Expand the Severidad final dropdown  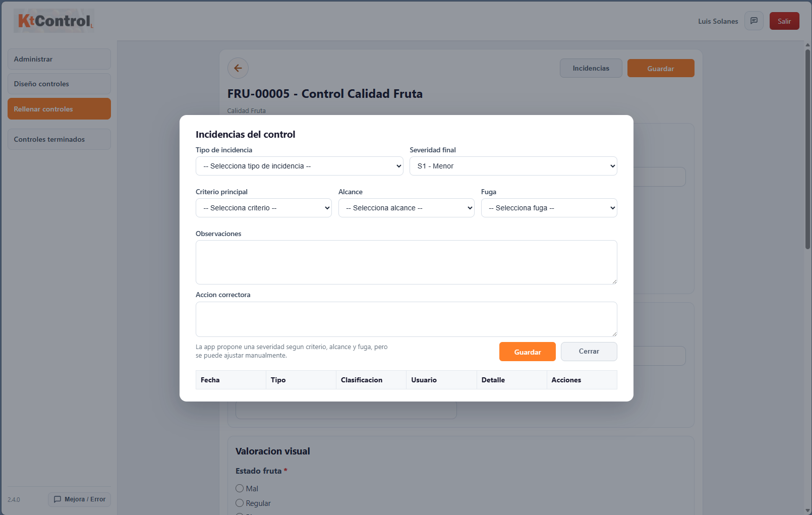pos(513,166)
